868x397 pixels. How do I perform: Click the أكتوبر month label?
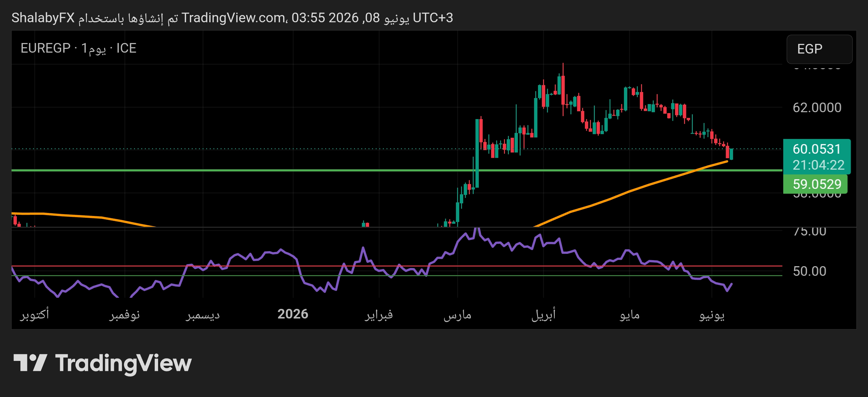tap(35, 314)
